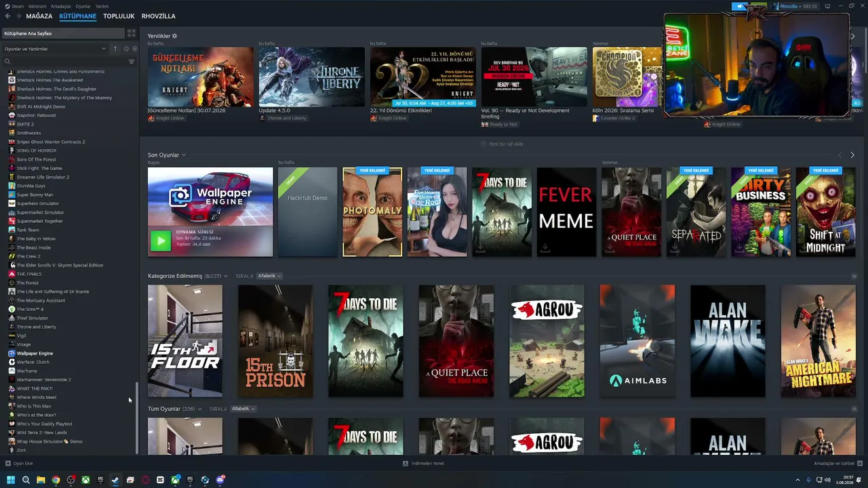868x488 pixels.
Task: Open the Fever Meme cover in Son Oyunlar
Action: point(566,212)
